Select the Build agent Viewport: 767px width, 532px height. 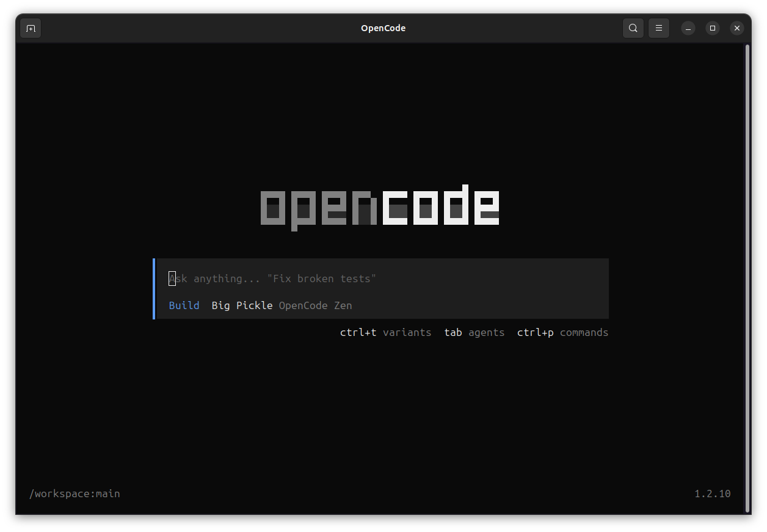(x=184, y=305)
